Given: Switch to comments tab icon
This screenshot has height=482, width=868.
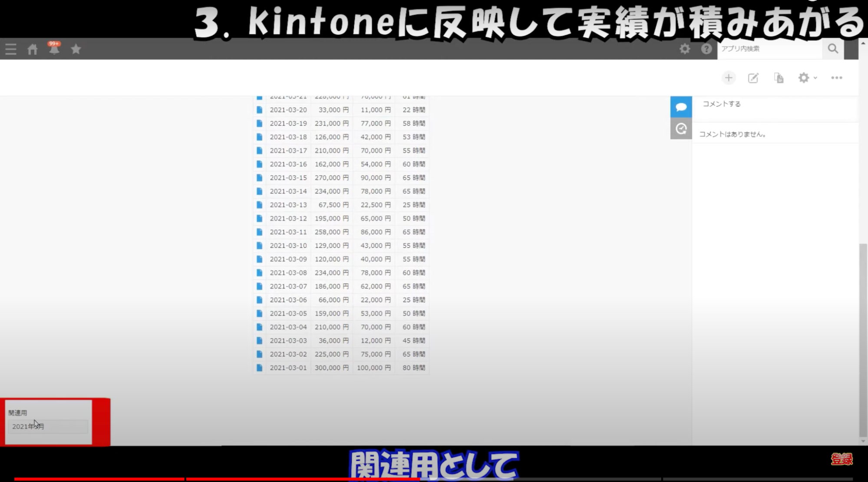Looking at the screenshot, I should click(681, 107).
